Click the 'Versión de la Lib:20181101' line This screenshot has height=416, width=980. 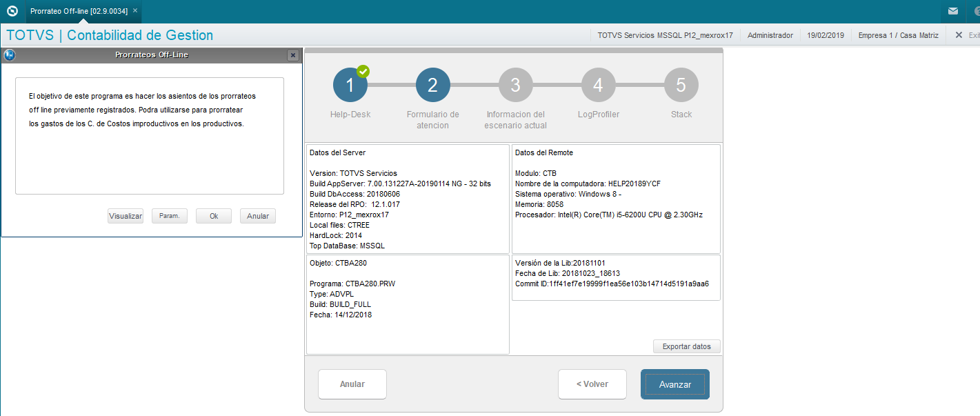(561, 263)
